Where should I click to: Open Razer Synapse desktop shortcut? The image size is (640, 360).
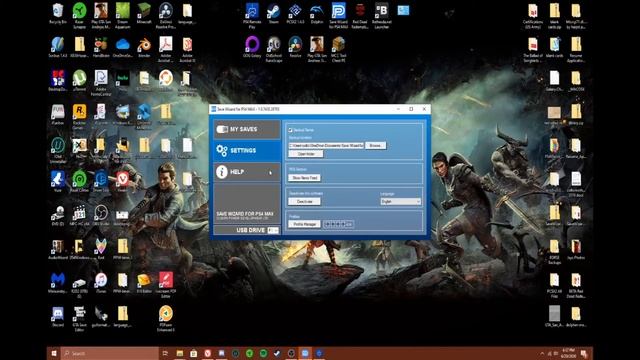[x=80, y=16]
